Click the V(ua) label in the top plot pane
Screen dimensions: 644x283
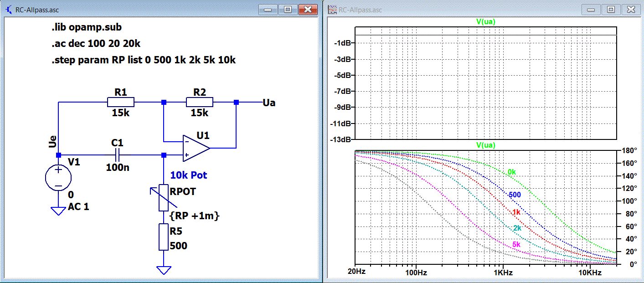486,21
